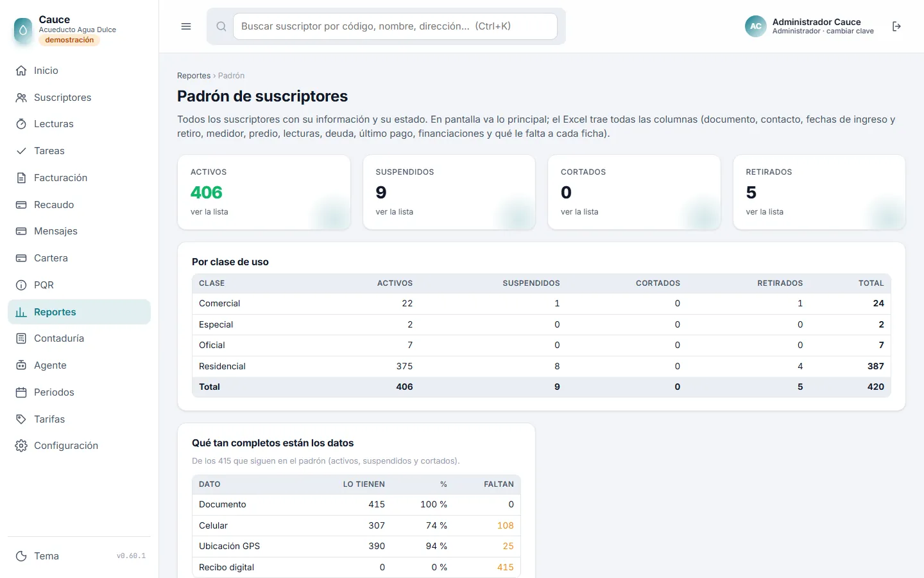Click the Reportes bar chart icon

[21, 312]
